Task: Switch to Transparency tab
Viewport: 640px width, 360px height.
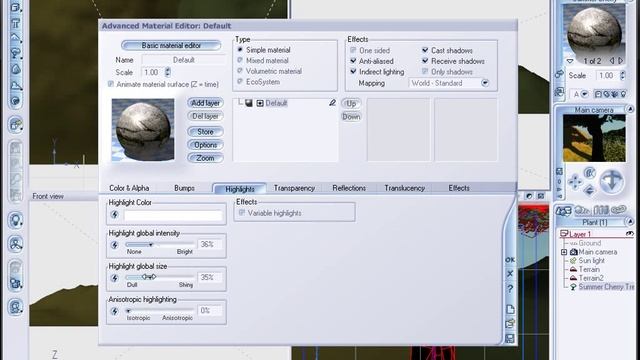Action: pyautogui.click(x=294, y=188)
